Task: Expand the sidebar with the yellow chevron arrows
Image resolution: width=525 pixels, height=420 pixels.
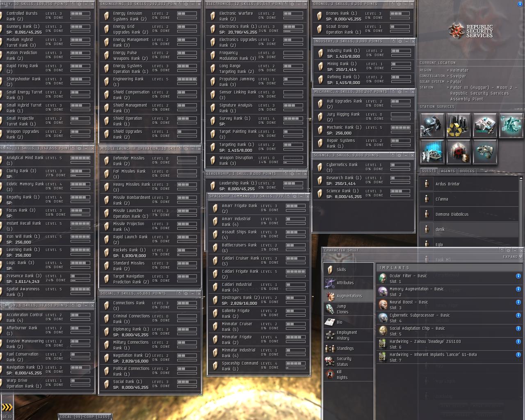Action: tap(7, 407)
